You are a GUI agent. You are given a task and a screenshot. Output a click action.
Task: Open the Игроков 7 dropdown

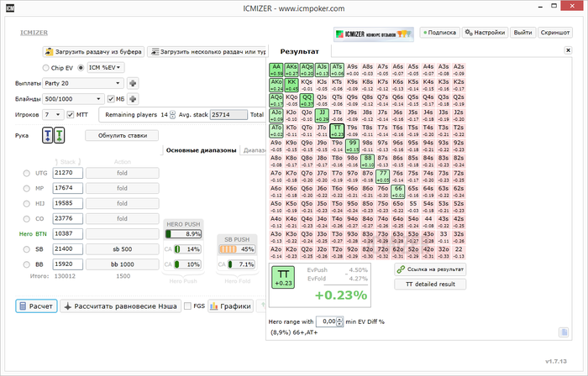point(53,115)
